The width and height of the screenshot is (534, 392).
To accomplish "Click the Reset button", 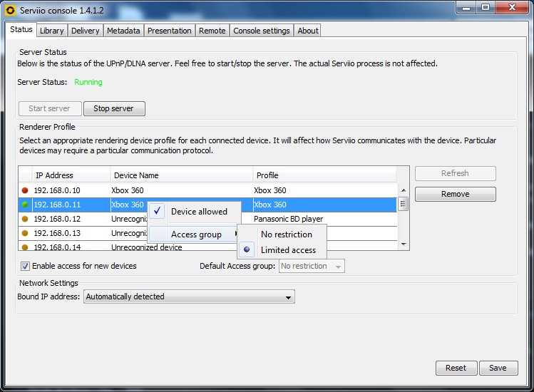I will (456, 368).
